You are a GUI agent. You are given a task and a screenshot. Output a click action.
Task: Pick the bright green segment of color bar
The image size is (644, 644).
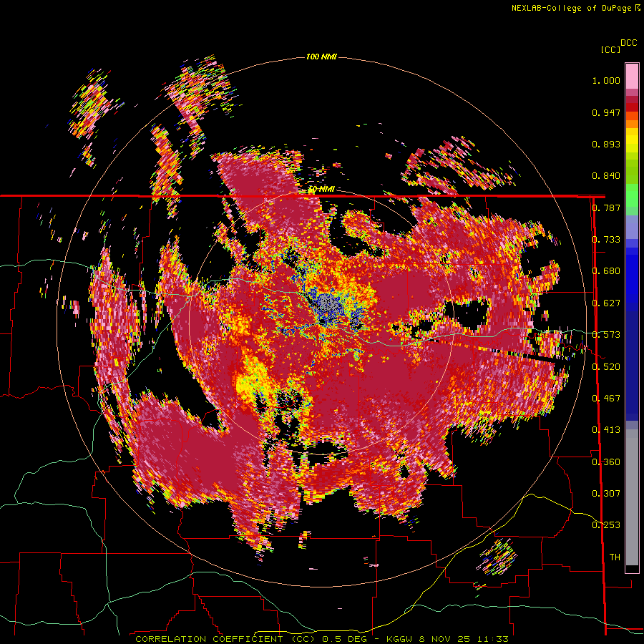632,196
